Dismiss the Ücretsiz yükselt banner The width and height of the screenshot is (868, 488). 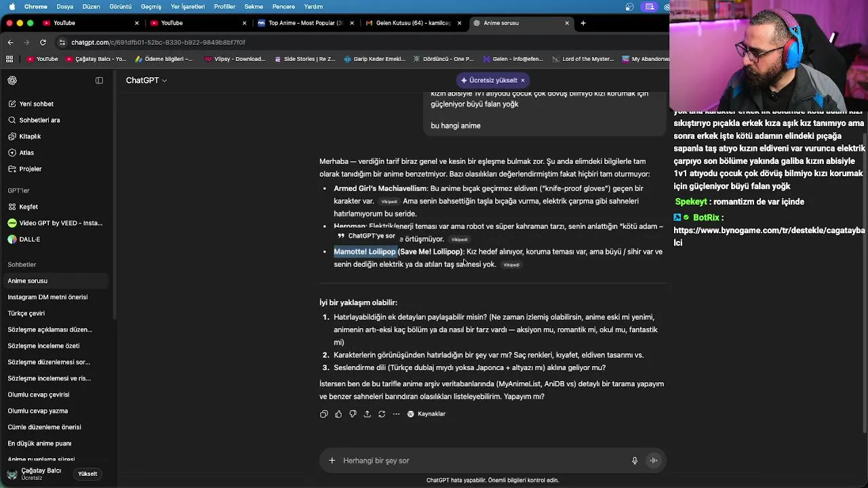[x=523, y=81]
